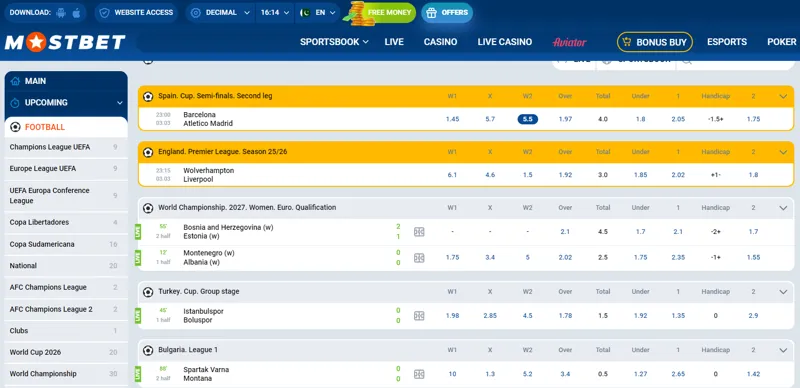This screenshot has width=800, height=388.
Task: Collapse the Bulgaria League 1 section
Action: [783, 350]
